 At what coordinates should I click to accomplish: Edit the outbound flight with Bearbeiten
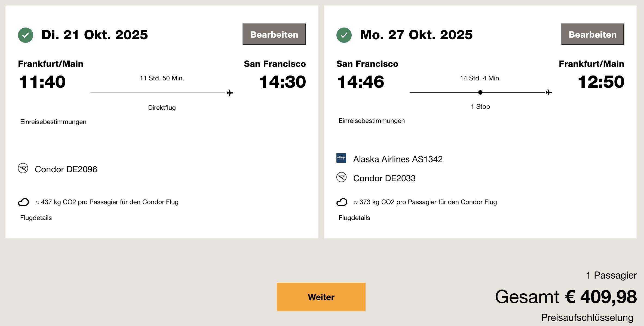click(x=274, y=34)
